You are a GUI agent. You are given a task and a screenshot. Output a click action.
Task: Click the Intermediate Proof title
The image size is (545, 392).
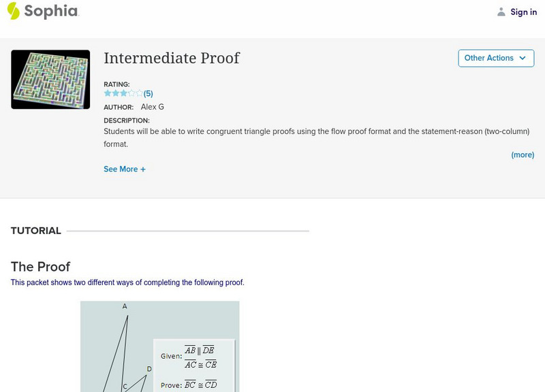tap(172, 58)
